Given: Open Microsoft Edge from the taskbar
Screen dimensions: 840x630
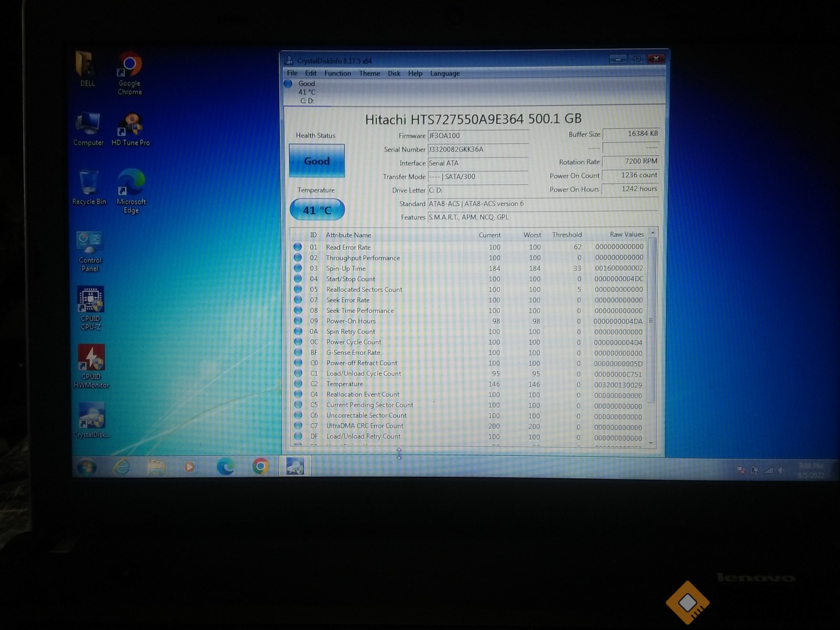Looking at the screenshot, I should pos(226,466).
